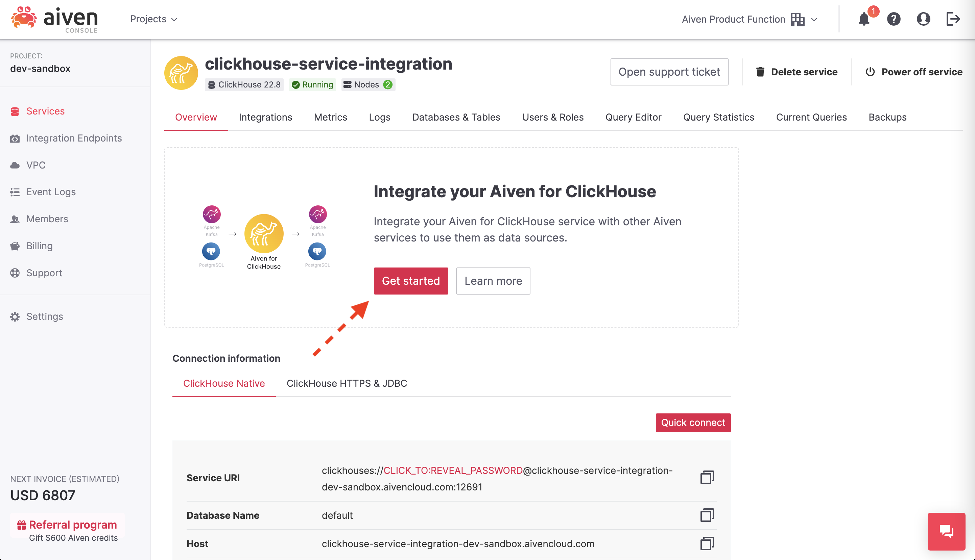Open the user profile icon
975x560 pixels.
[923, 19]
